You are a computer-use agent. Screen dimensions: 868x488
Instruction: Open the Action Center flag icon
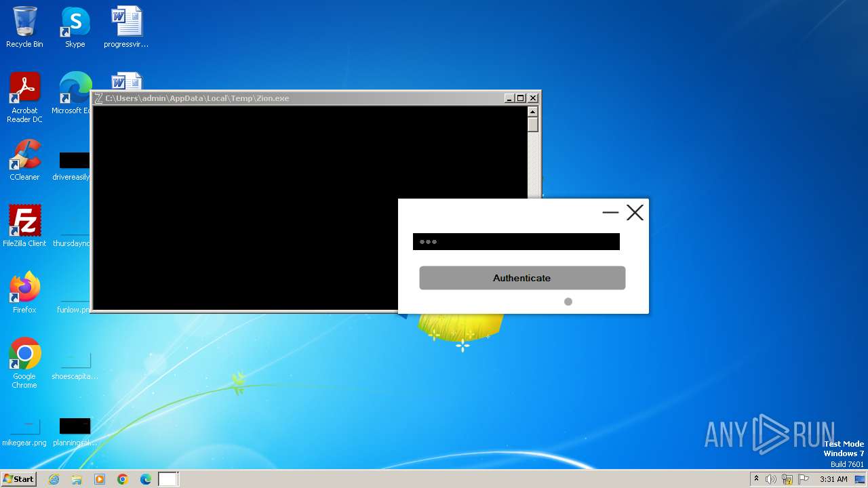pyautogui.click(x=804, y=479)
